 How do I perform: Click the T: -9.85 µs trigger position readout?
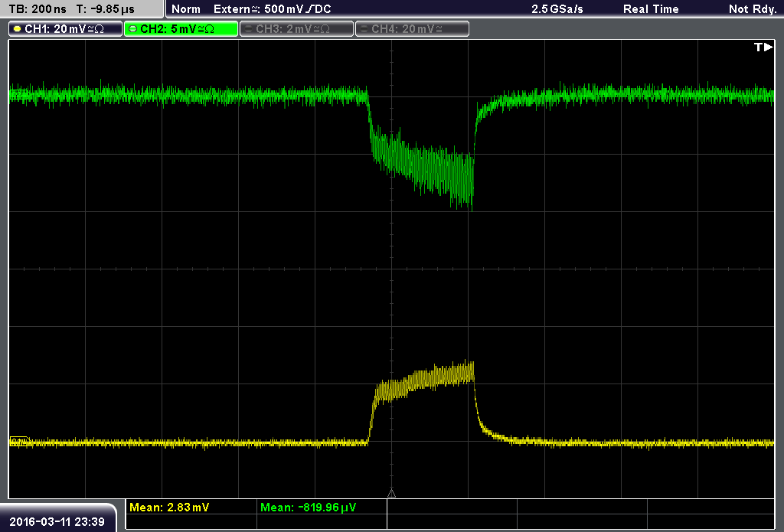tap(106, 9)
